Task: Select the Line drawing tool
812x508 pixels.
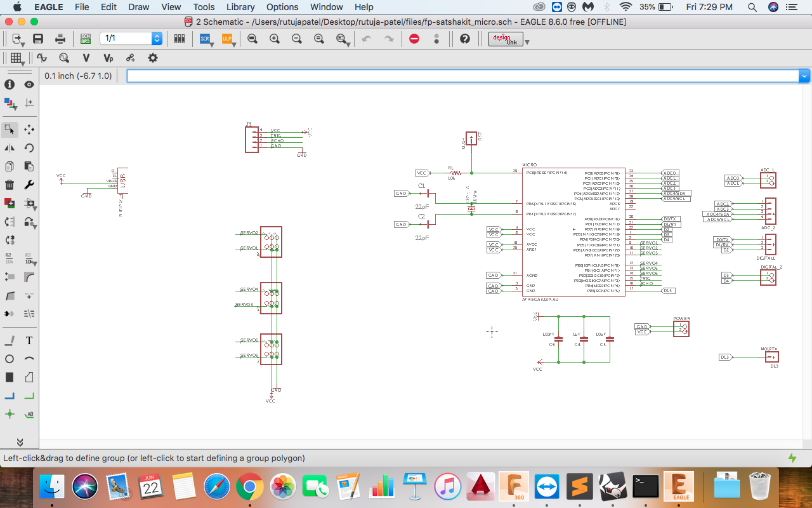Action: pyautogui.click(x=10, y=340)
